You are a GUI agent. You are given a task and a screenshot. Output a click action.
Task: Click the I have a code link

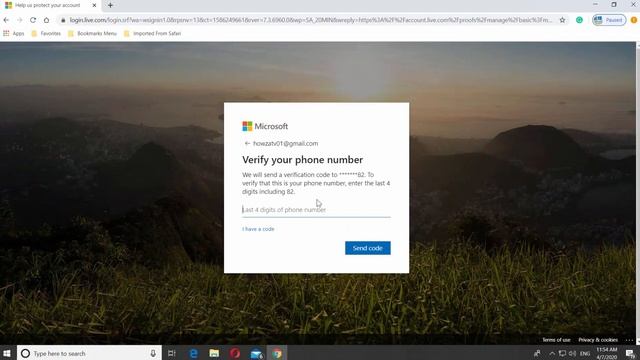point(258,229)
